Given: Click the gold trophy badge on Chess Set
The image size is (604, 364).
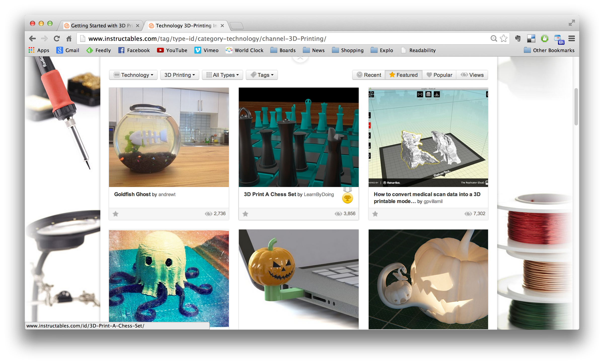Looking at the screenshot, I should (x=347, y=198).
